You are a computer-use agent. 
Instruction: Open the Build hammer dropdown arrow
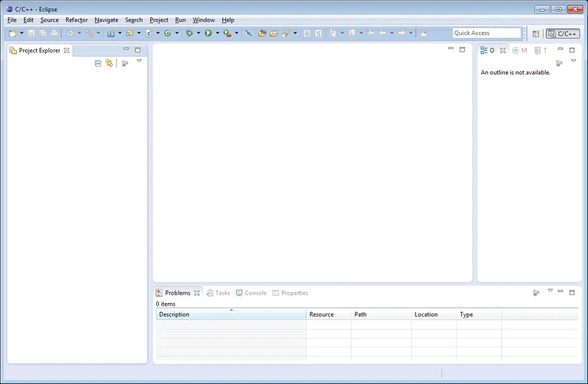point(98,33)
